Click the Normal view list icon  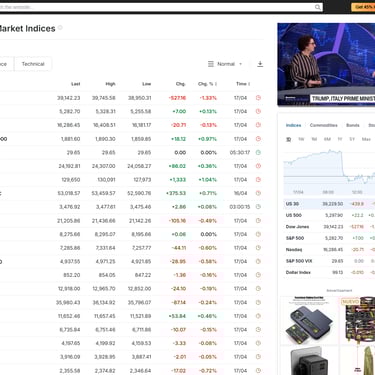click(211, 64)
